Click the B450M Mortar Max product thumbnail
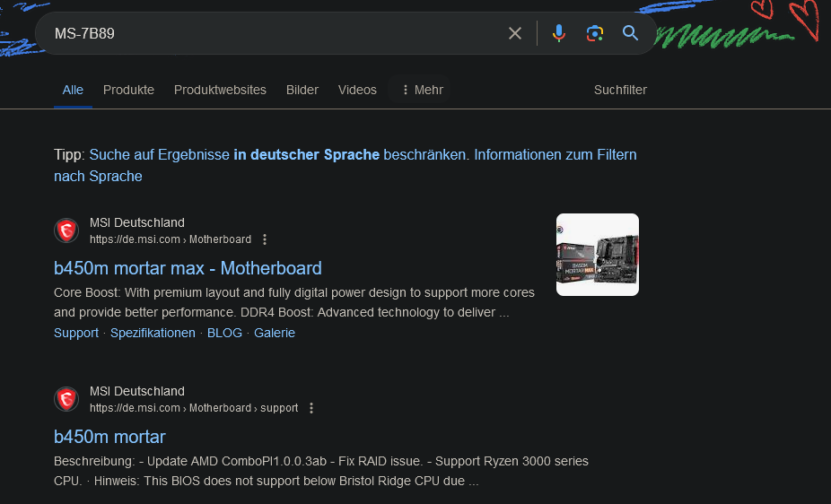The image size is (831, 504). click(x=598, y=255)
